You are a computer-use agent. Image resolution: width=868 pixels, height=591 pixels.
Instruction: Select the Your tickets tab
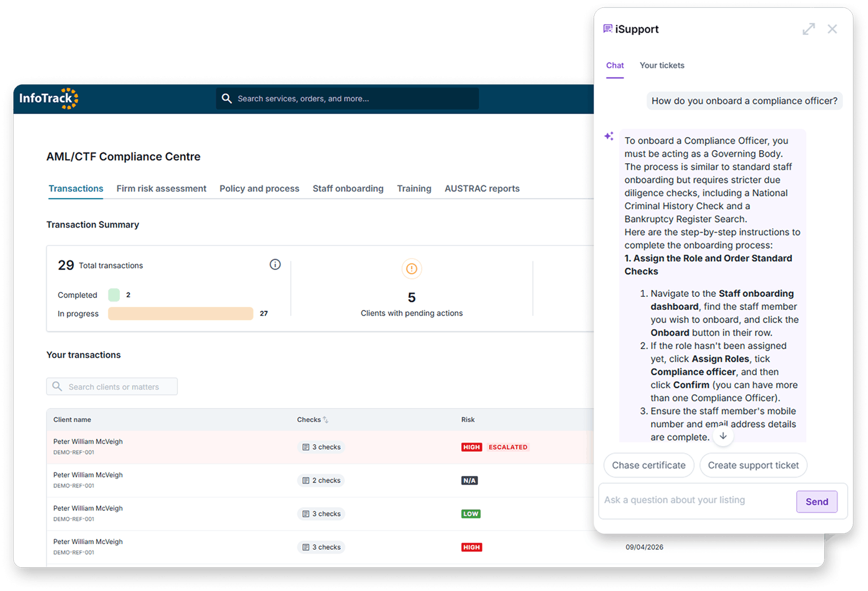[x=662, y=65]
